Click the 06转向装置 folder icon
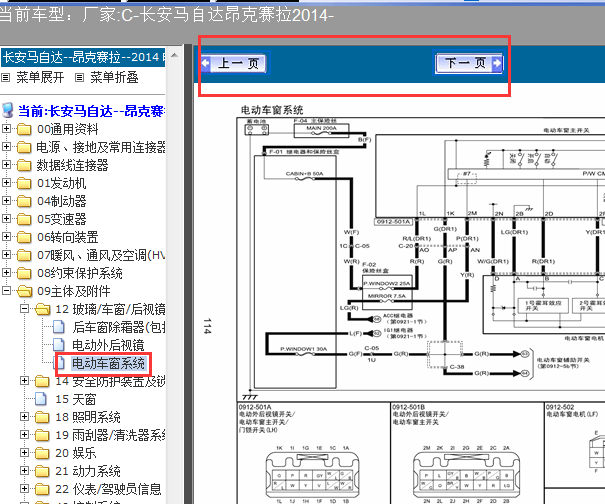605x504 pixels. click(x=24, y=237)
